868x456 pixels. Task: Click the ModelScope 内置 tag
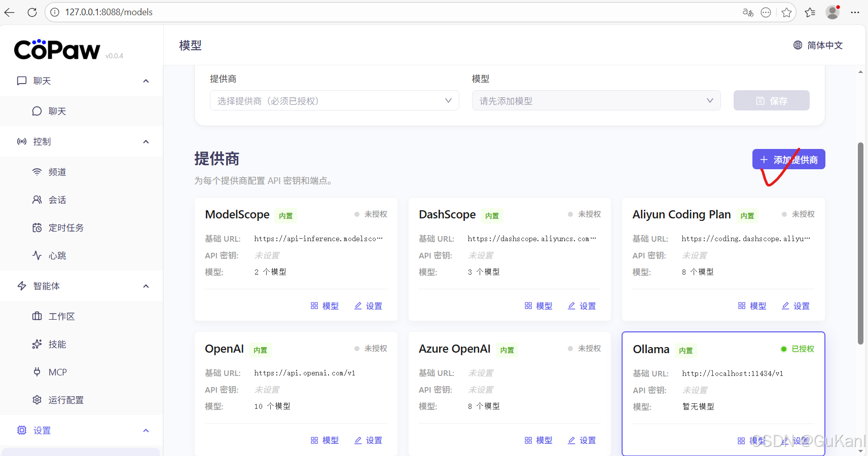286,216
